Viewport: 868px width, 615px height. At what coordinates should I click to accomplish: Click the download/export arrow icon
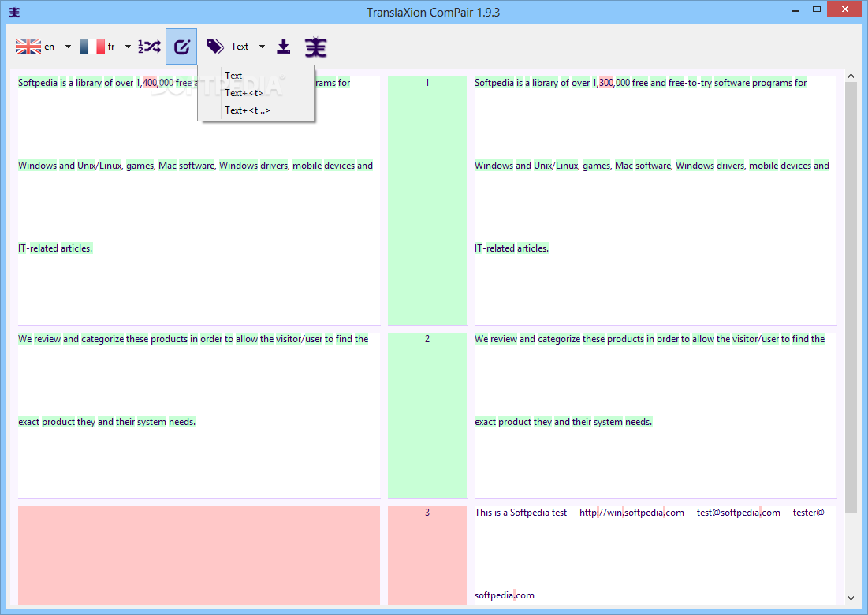click(284, 47)
